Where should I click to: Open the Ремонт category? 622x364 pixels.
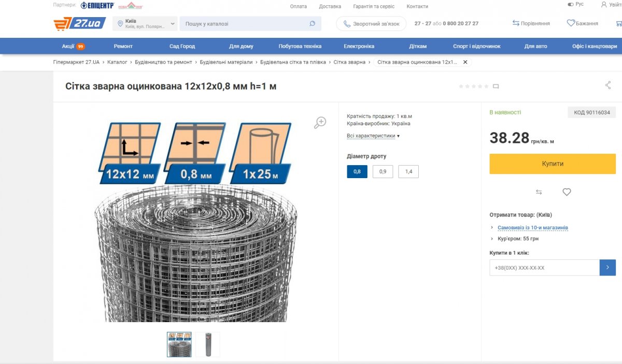123,46
